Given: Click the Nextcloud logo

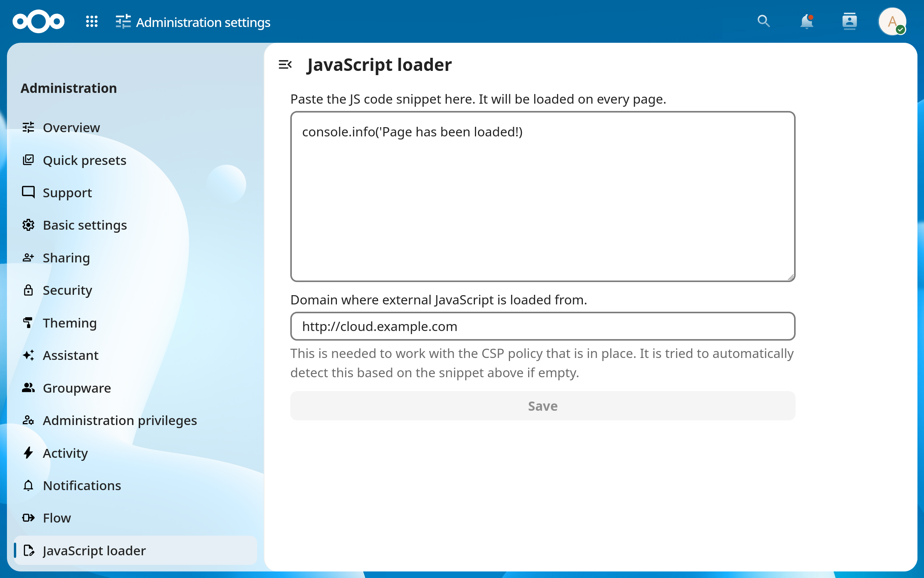Looking at the screenshot, I should [38, 22].
